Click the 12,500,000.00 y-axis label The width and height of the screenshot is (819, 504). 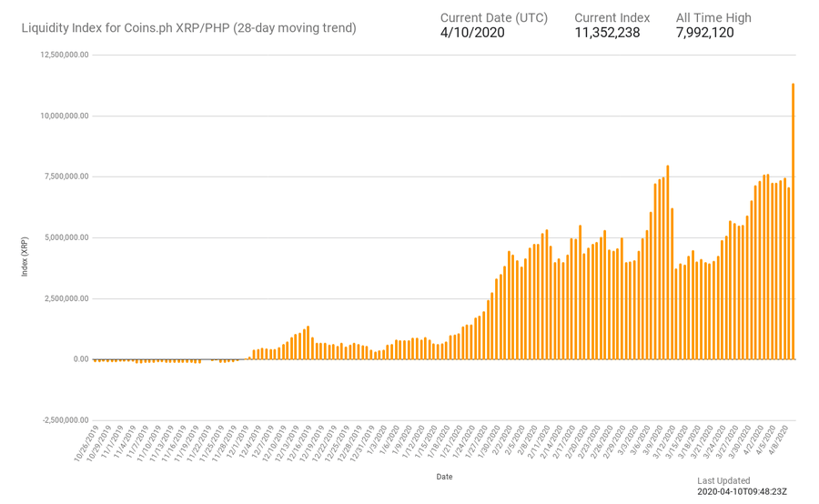click(x=65, y=55)
